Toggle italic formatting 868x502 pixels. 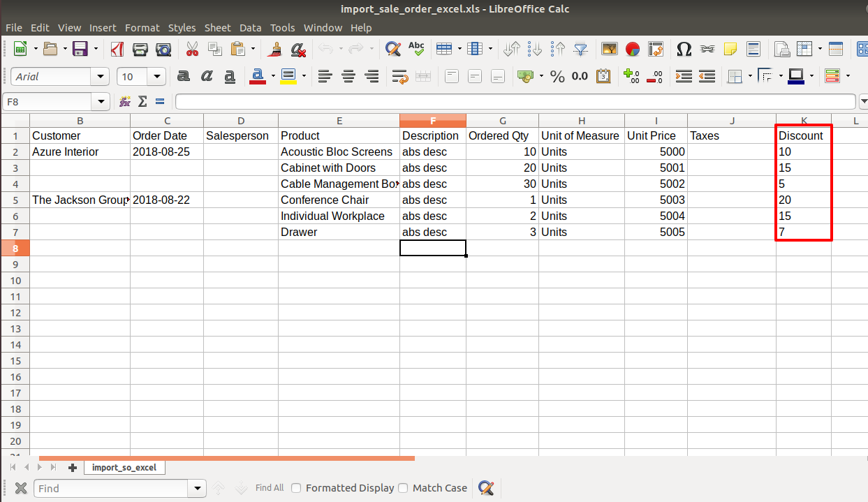pyautogui.click(x=207, y=76)
